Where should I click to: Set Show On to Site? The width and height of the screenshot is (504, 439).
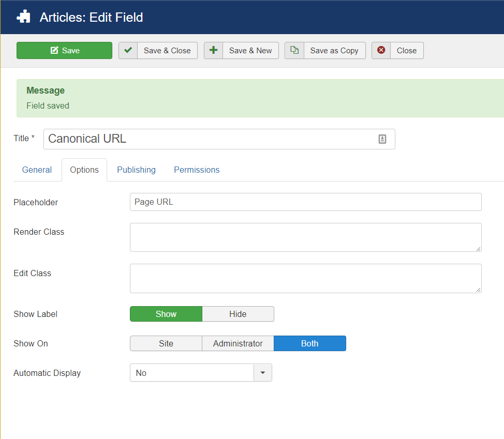point(166,343)
